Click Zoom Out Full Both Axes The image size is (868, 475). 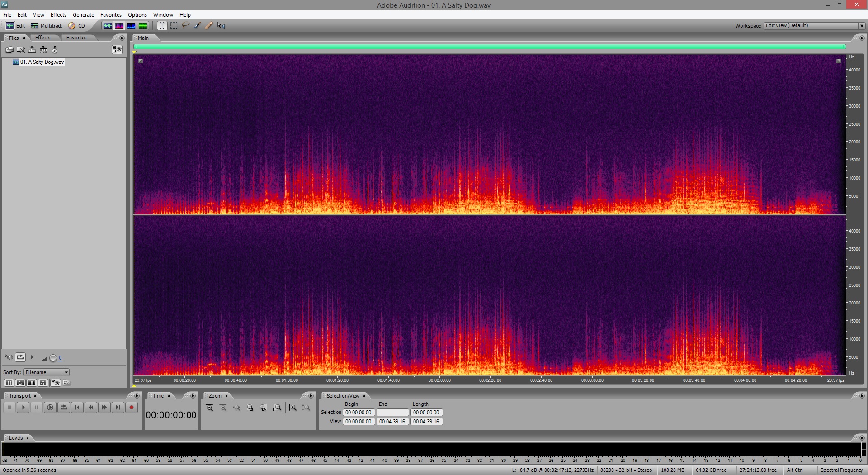[236, 408]
